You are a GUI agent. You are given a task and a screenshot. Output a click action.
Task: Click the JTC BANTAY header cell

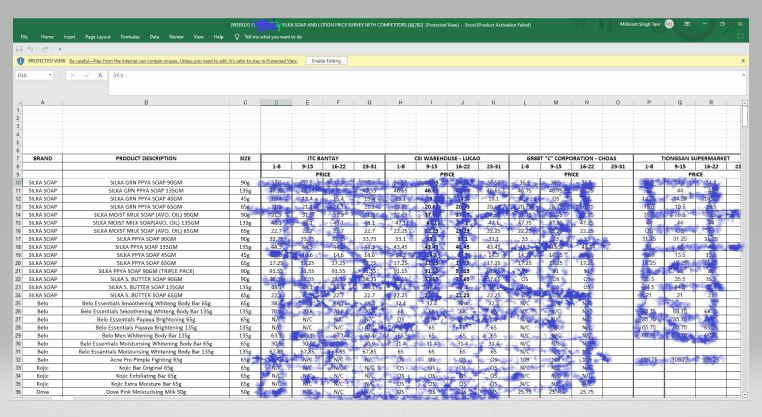(323, 158)
